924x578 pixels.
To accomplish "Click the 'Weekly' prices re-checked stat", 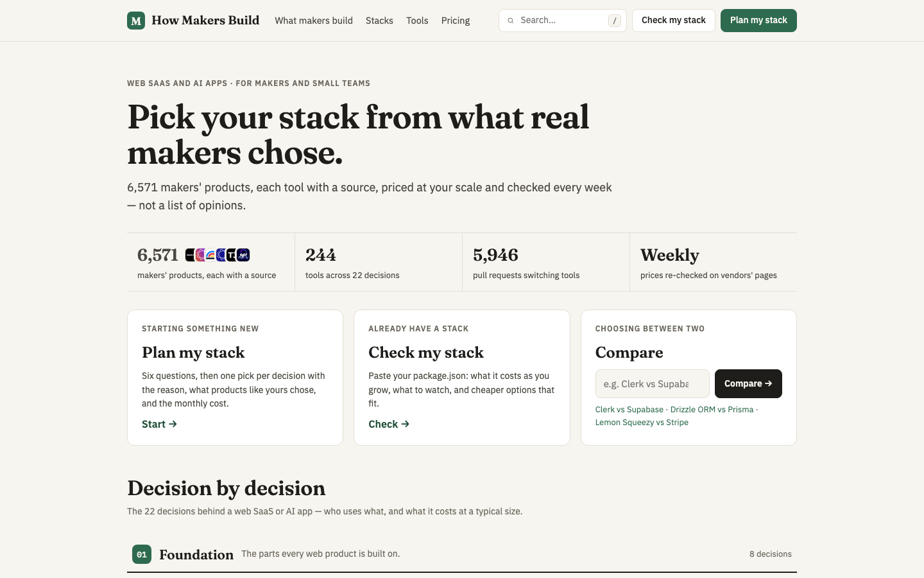I will tap(670, 255).
